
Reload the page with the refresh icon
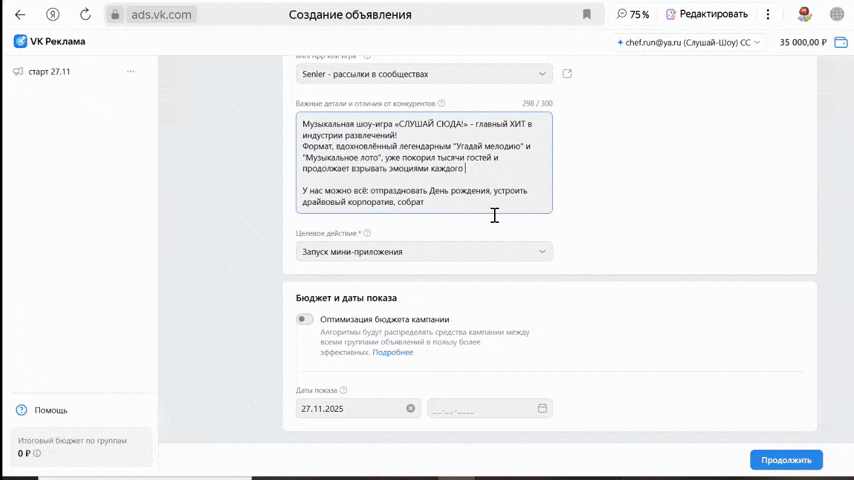(x=85, y=14)
